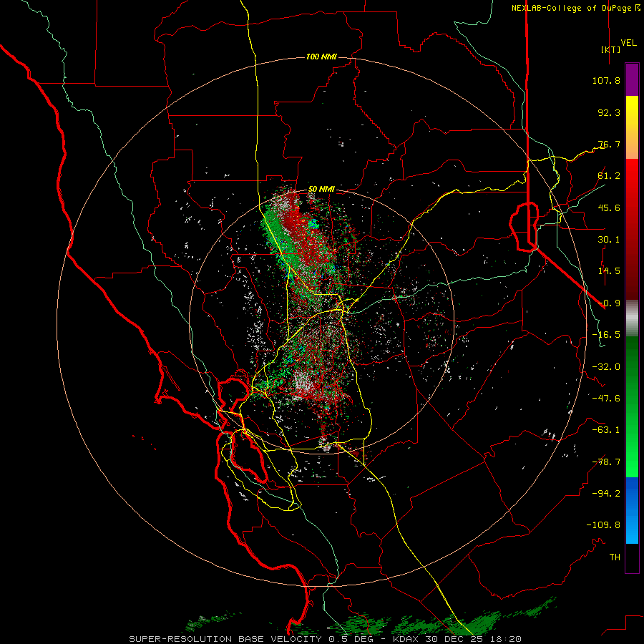The width and height of the screenshot is (644, 644).
Task: Pick the purple segment of velocity scale
Action: tap(632, 79)
